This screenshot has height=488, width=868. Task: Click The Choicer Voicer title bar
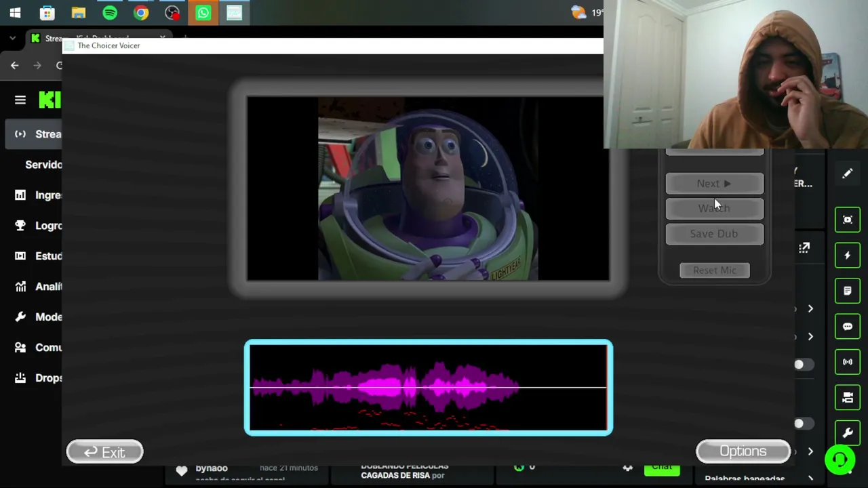(x=332, y=45)
